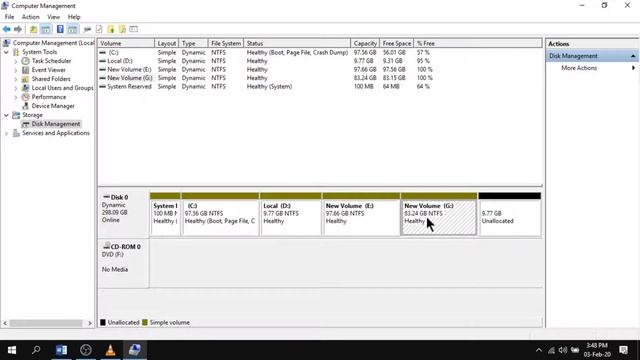Expand the Performance chevron
This screenshot has height=360, width=640.
[16, 97]
